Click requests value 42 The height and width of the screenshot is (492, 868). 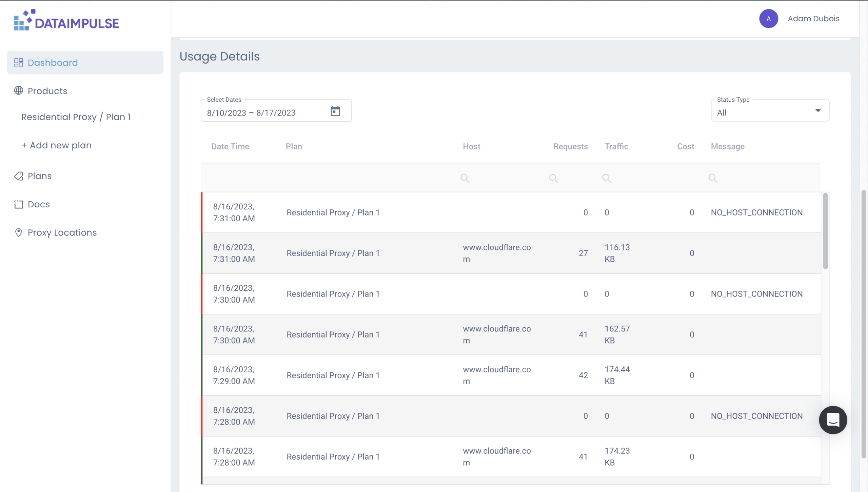tap(583, 375)
